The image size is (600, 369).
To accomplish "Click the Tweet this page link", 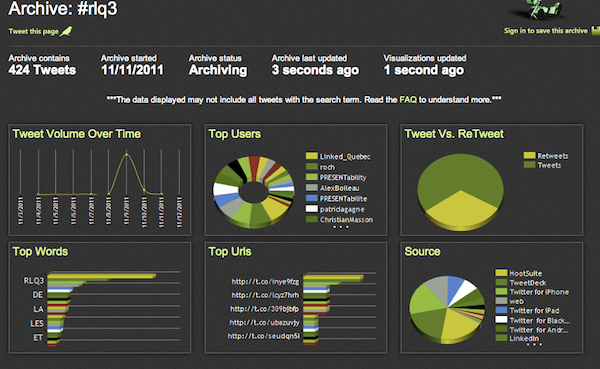I will click(x=34, y=31).
